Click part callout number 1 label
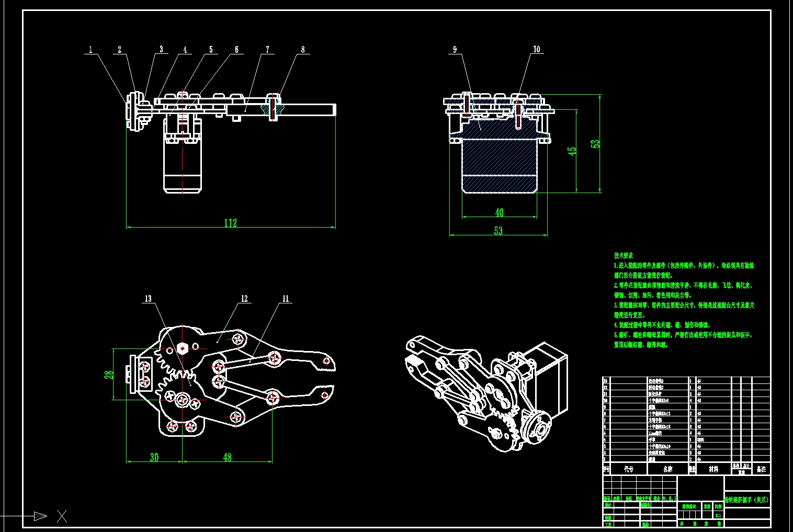 coord(90,50)
